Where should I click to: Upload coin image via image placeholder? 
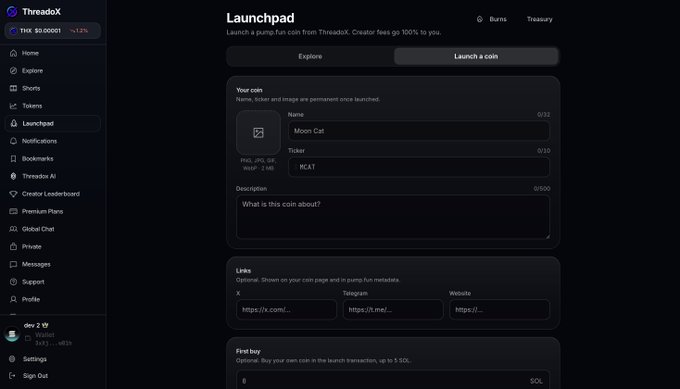pos(258,133)
